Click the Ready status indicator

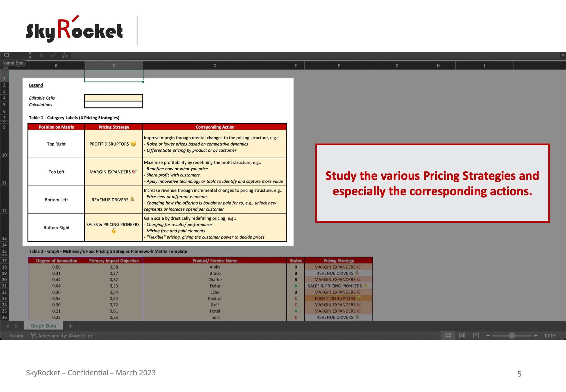pos(16,336)
